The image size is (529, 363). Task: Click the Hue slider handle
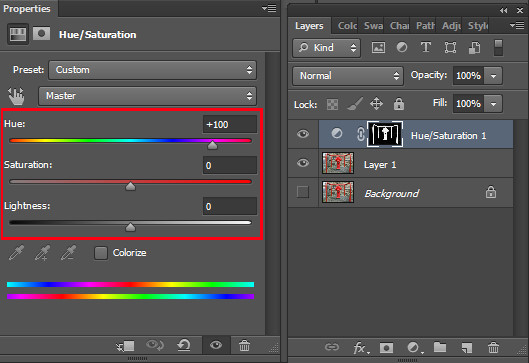click(212, 145)
